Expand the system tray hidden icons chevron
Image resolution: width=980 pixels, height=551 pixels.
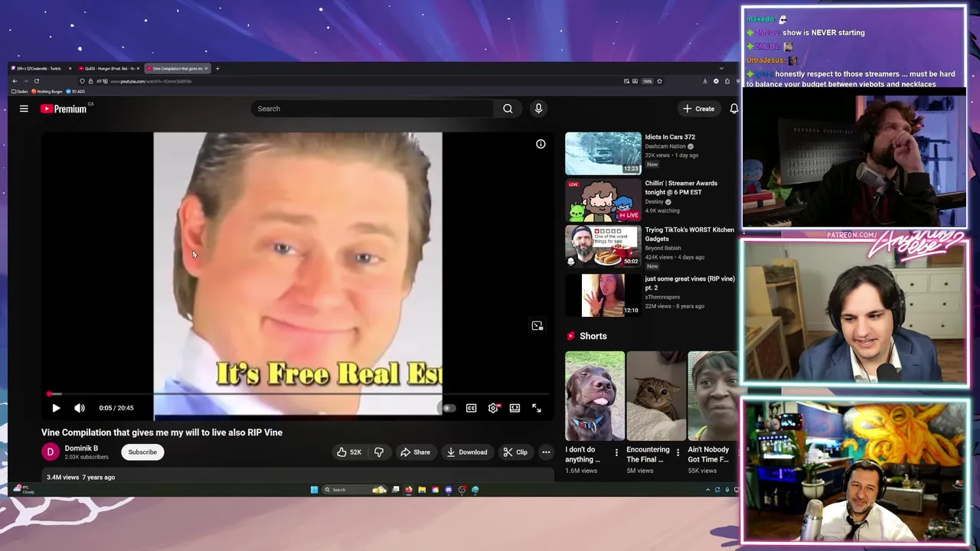point(708,490)
